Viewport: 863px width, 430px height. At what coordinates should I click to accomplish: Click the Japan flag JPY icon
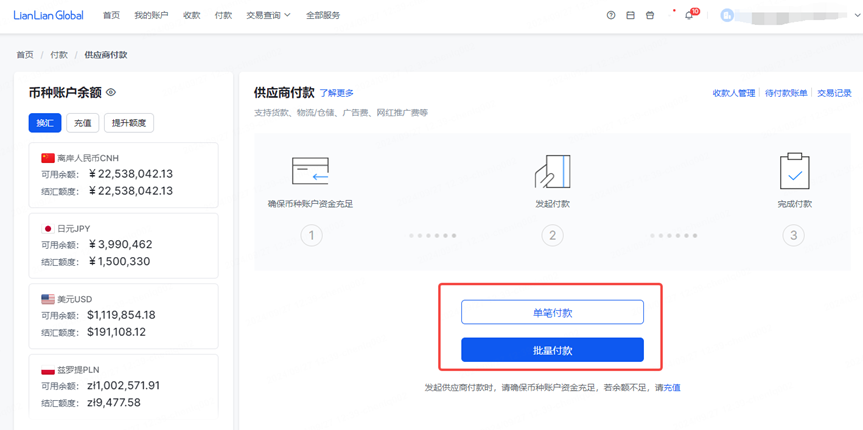pyautogui.click(x=48, y=228)
